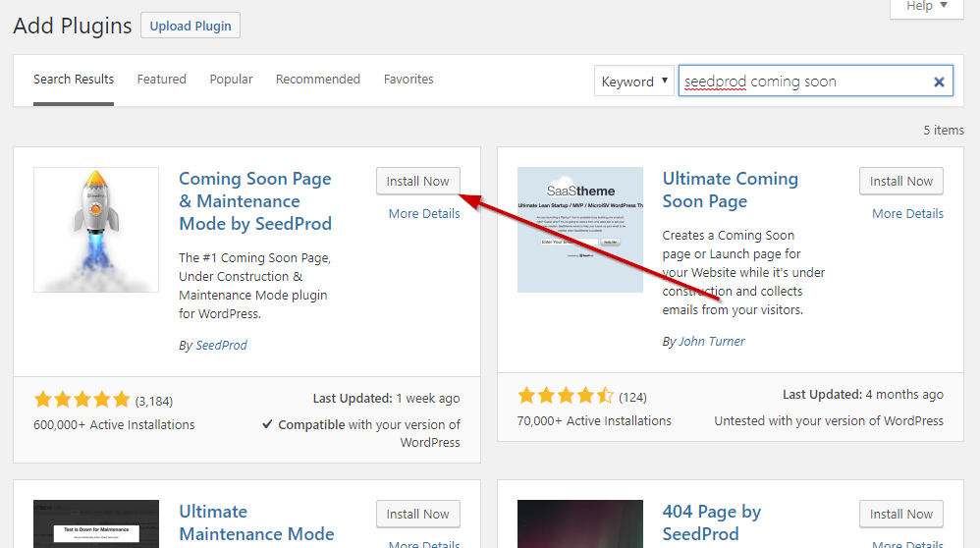
Task: Clear the search field with the X icon
Action: click(x=938, y=82)
